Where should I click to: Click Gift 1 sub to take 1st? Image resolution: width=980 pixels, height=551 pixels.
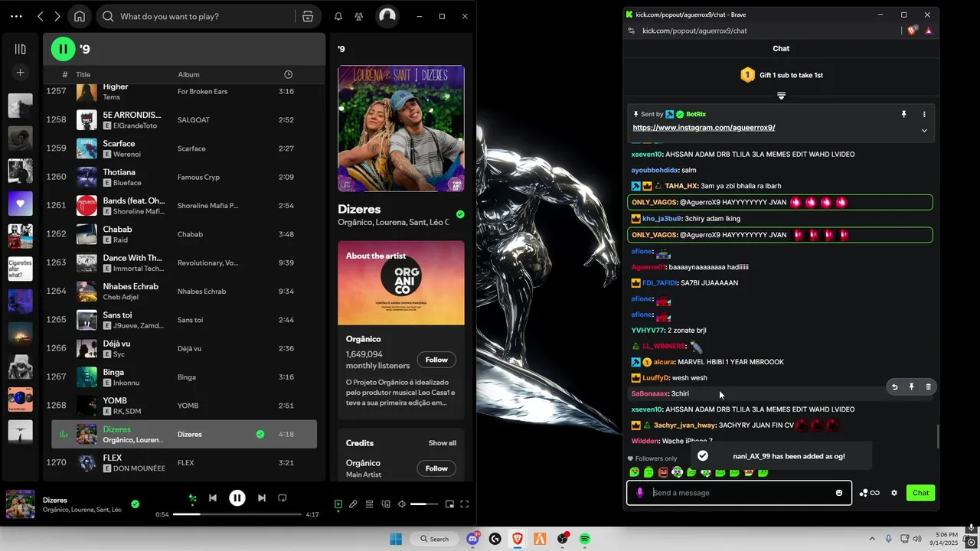791,75
